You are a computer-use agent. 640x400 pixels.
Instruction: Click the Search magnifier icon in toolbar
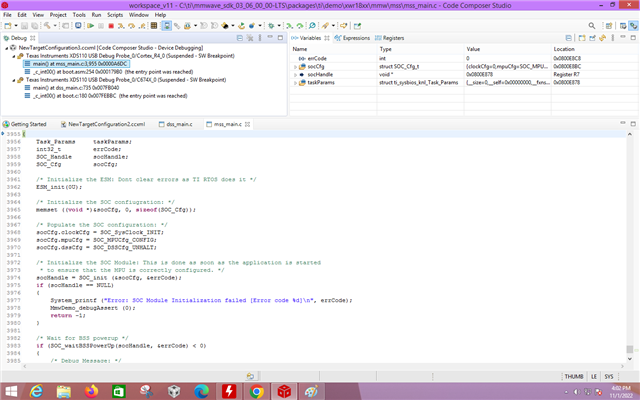tap(591, 26)
